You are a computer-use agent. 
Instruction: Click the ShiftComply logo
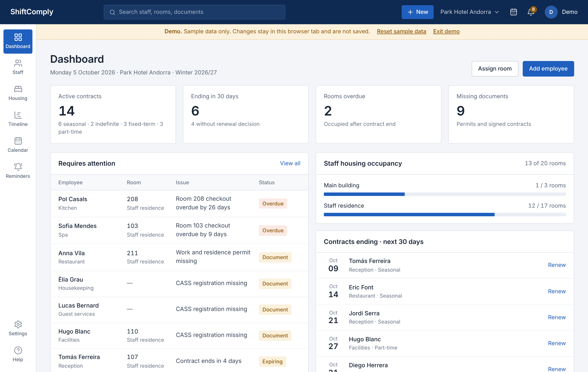(32, 12)
